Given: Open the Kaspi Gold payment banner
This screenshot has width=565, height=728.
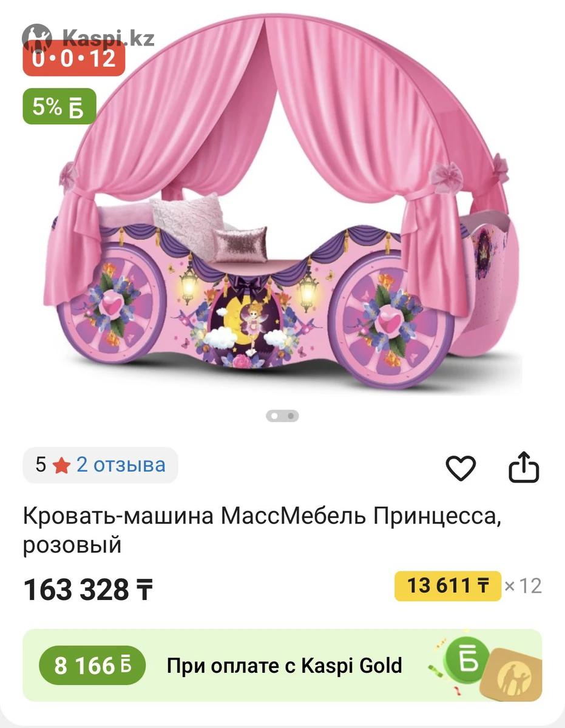Looking at the screenshot, I should tap(282, 666).
